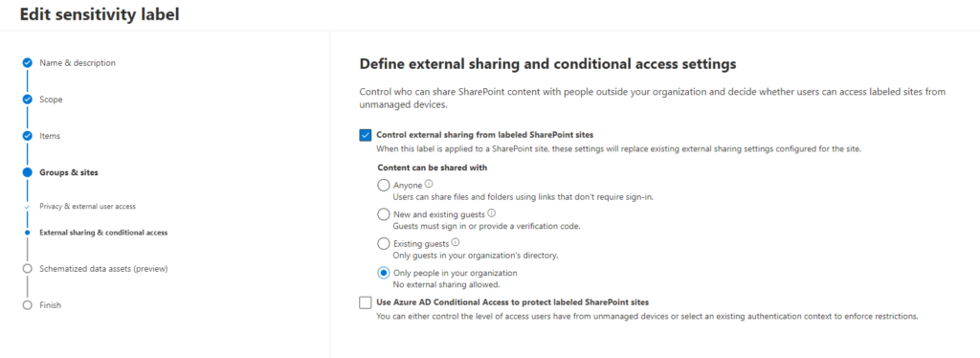
Task: Click the empty circle for Schematized data assets
Action: pyautogui.click(x=27, y=269)
